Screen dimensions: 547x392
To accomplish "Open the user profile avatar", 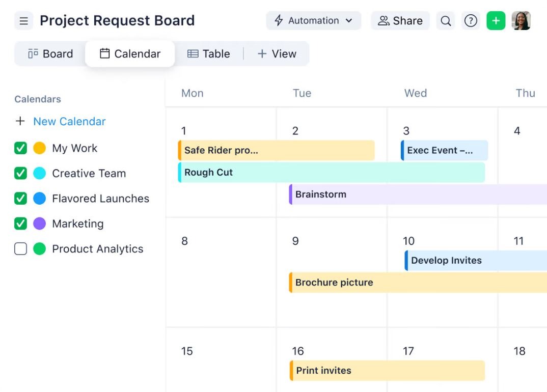I will (x=521, y=21).
